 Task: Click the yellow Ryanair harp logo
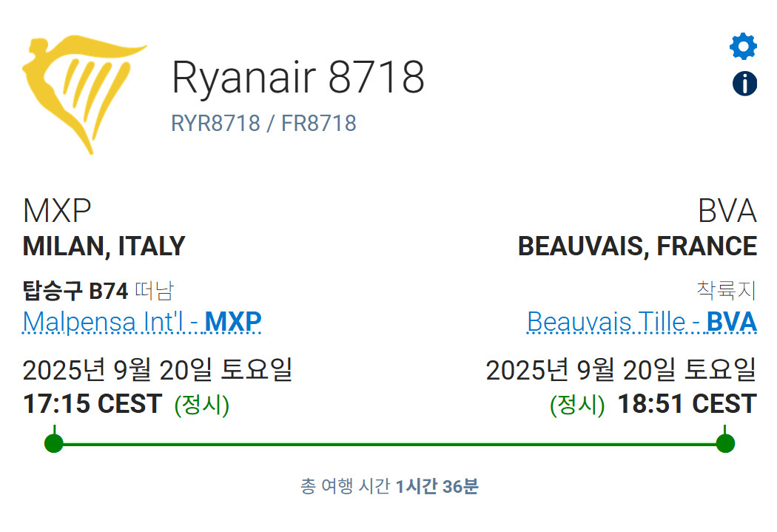(x=84, y=94)
